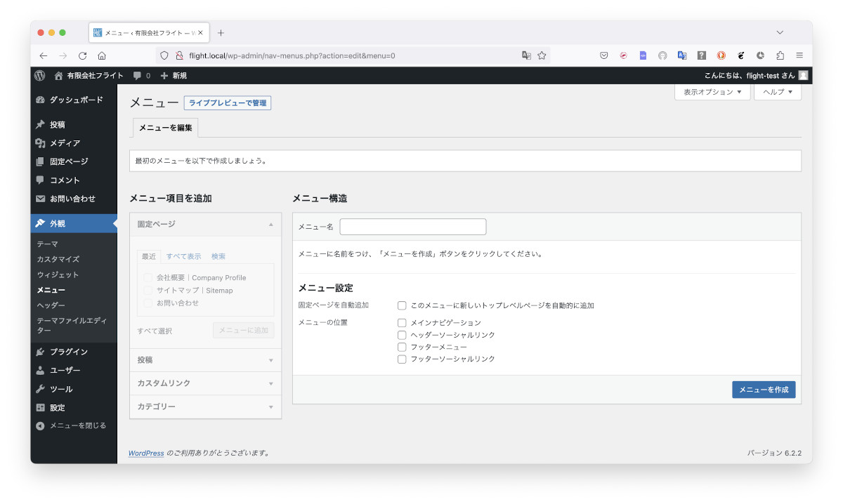Switch to 検索 pages tab

(x=218, y=256)
